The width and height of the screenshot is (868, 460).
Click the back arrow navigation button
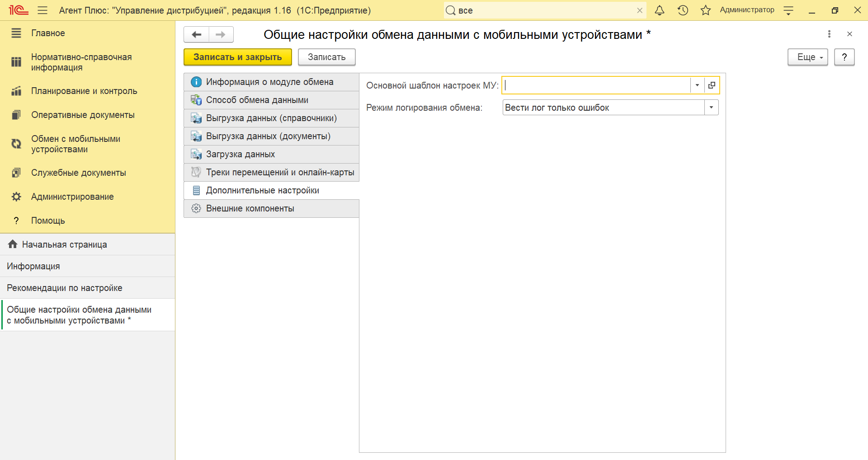(x=197, y=34)
